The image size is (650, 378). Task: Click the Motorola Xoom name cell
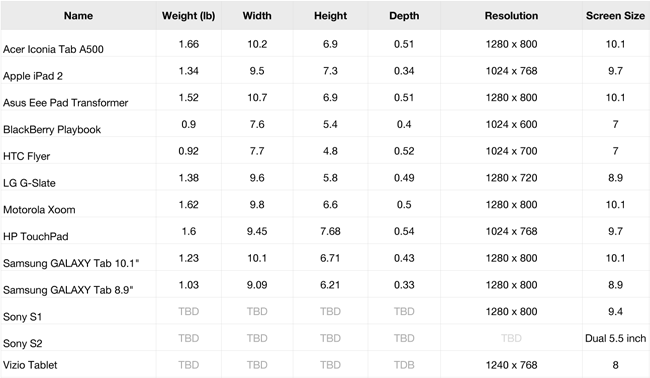[39, 210]
